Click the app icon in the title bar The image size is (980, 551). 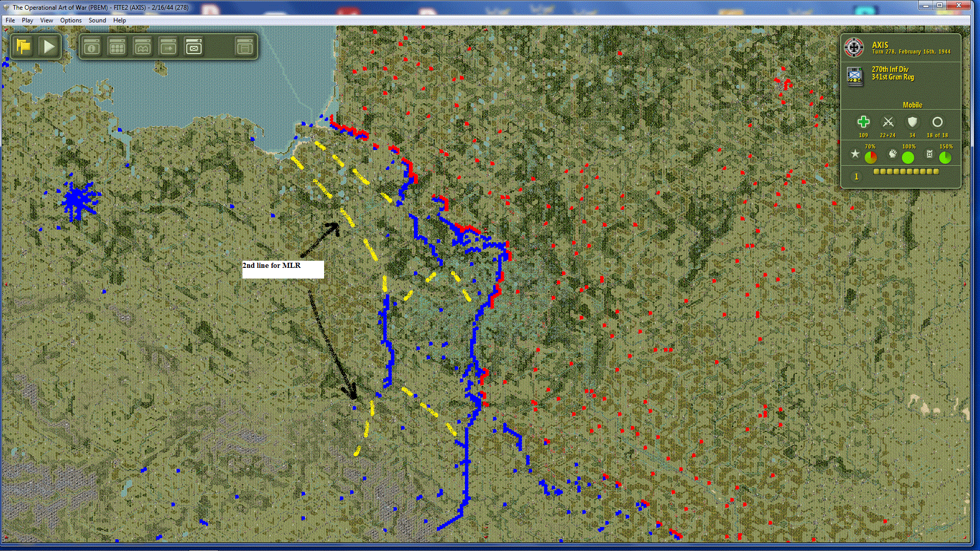(6, 7)
